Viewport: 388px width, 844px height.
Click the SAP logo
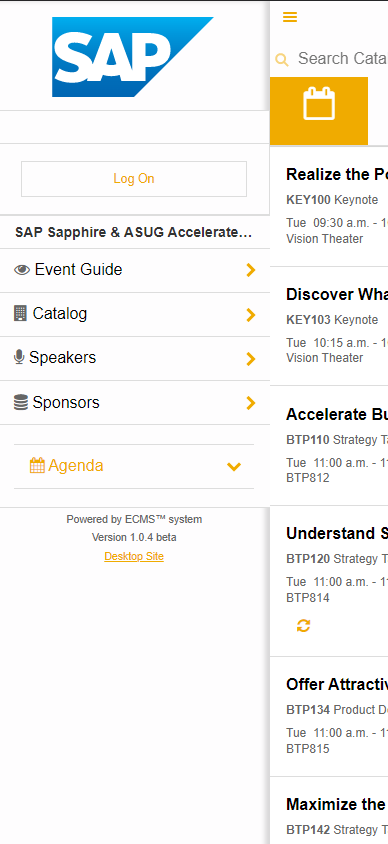click(132, 57)
